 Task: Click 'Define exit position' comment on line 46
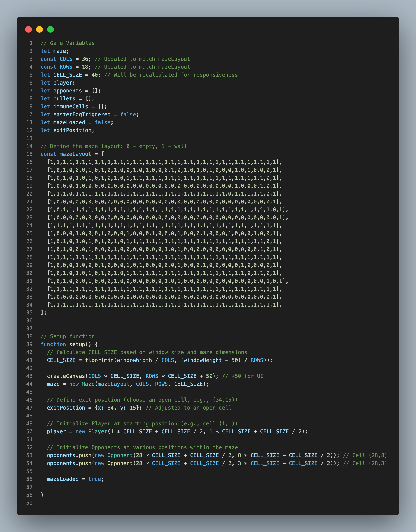142,400
